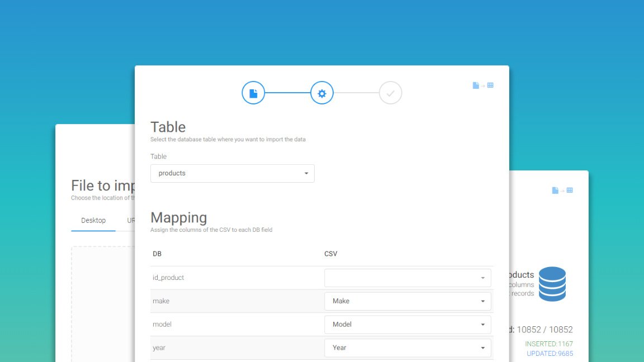
Task: Switch to the Desktop tab
Action: (93, 221)
